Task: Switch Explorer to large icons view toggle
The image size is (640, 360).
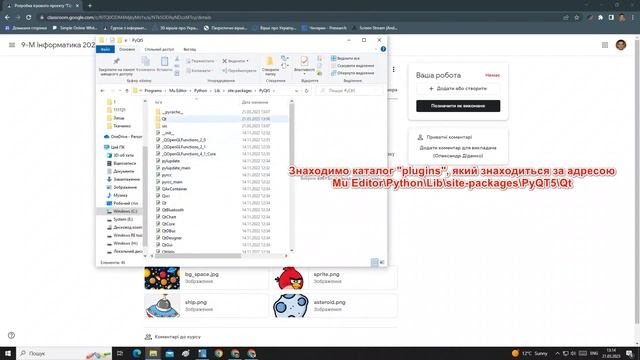Action: point(382,262)
